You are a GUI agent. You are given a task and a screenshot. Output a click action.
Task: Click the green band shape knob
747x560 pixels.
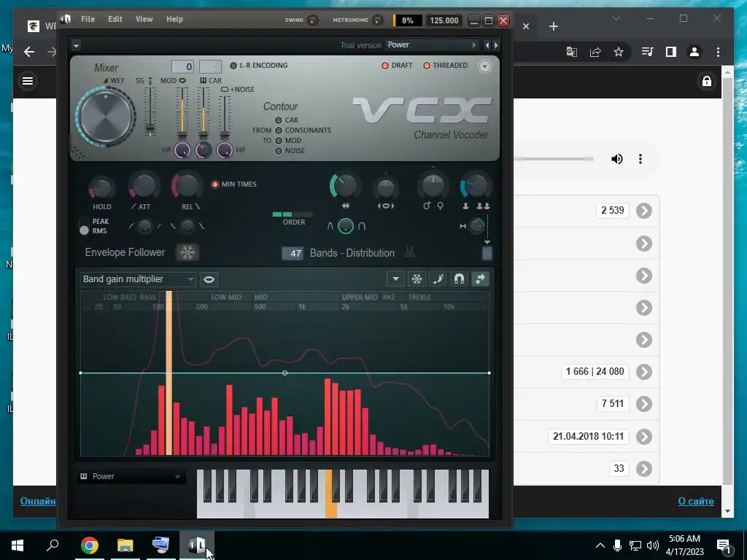[345, 226]
